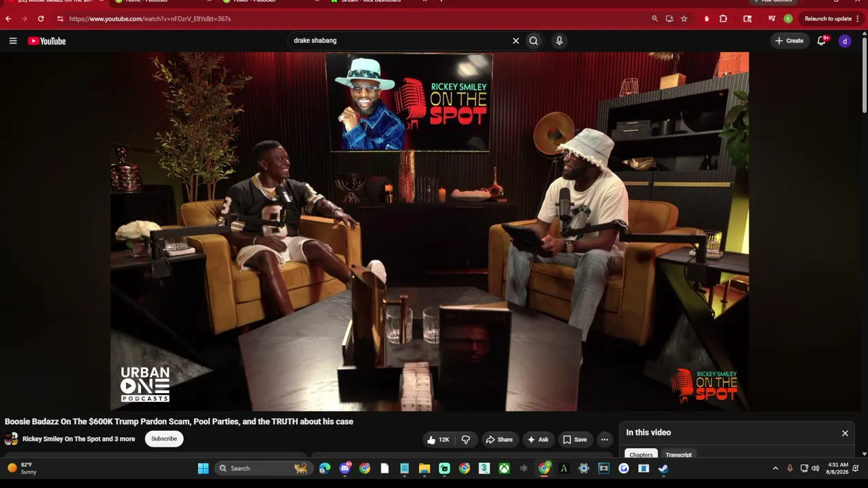
Task: Share the video
Action: (499, 439)
